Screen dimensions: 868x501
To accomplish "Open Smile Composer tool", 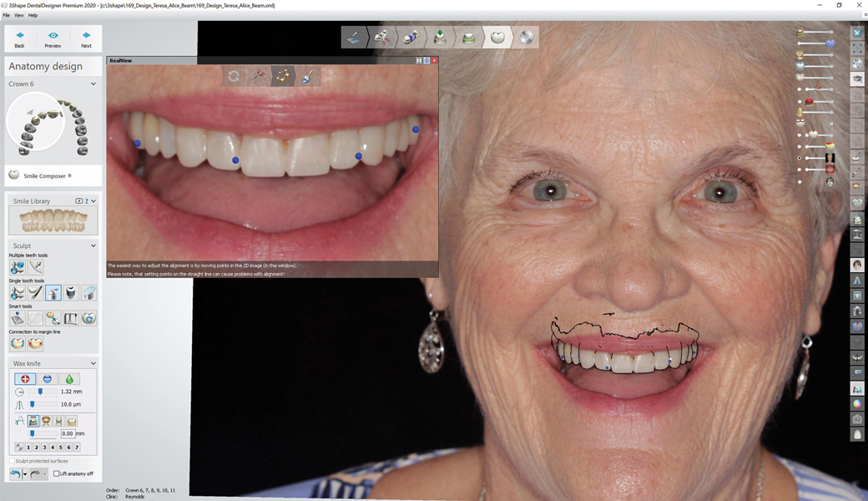I will [42, 176].
